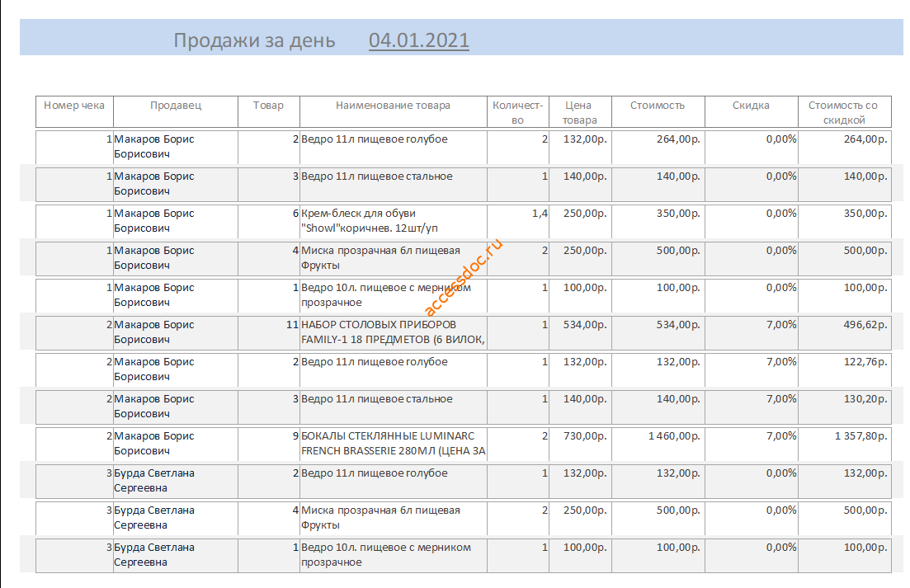Image resolution: width=910 pixels, height=588 pixels.
Task: Select the price value 730,00р.
Action: click(585, 436)
